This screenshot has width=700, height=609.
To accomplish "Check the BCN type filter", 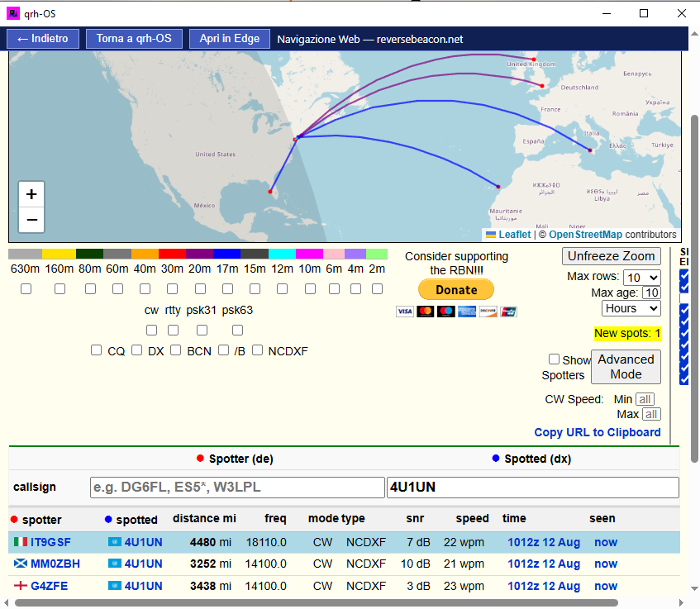I will (175, 350).
